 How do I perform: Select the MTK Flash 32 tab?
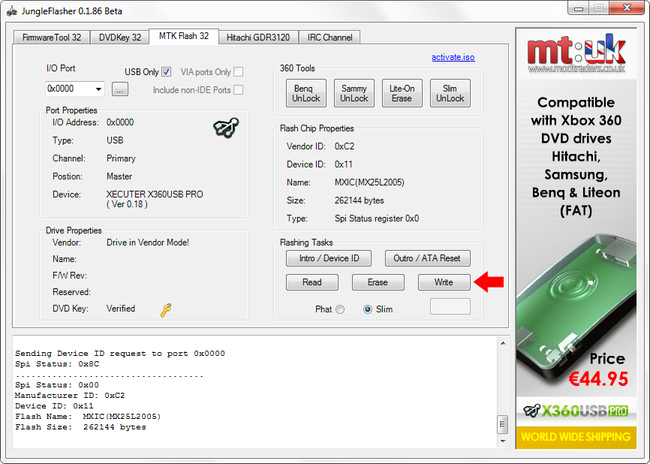click(x=184, y=36)
